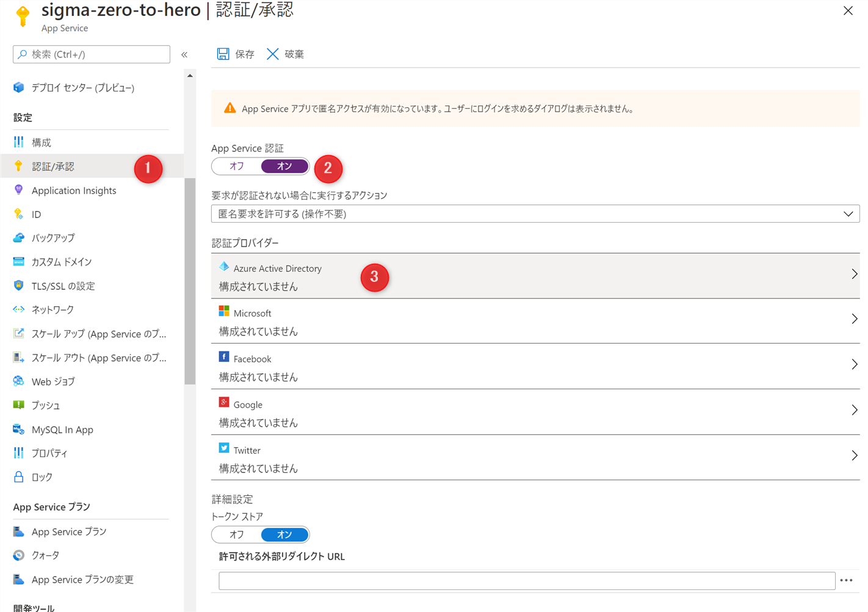Image resolution: width=868 pixels, height=612 pixels.
Task: Click the Google logo icon
Action: 224,402
